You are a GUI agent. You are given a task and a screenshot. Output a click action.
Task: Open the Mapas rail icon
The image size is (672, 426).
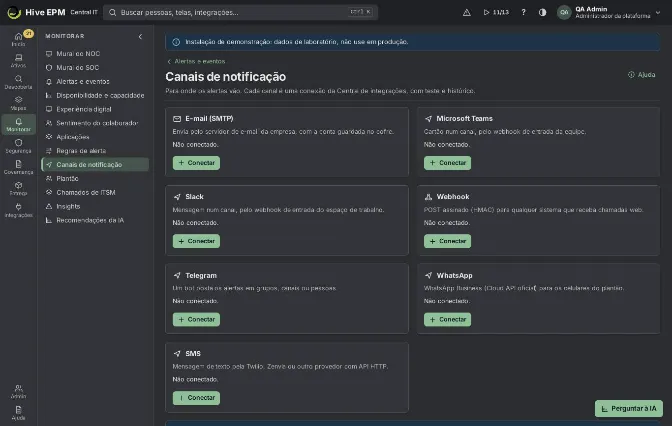pyautogui.click(x=18, y=103)
